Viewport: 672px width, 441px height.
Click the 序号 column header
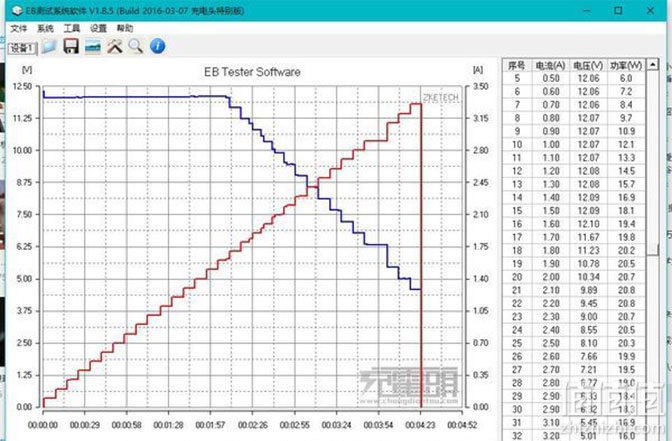click(x=516, y=65)
